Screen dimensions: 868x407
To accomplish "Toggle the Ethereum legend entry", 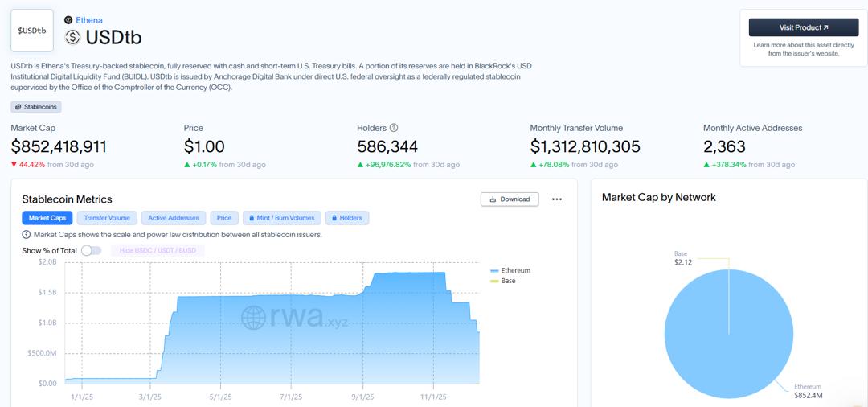I will (510, 270).
